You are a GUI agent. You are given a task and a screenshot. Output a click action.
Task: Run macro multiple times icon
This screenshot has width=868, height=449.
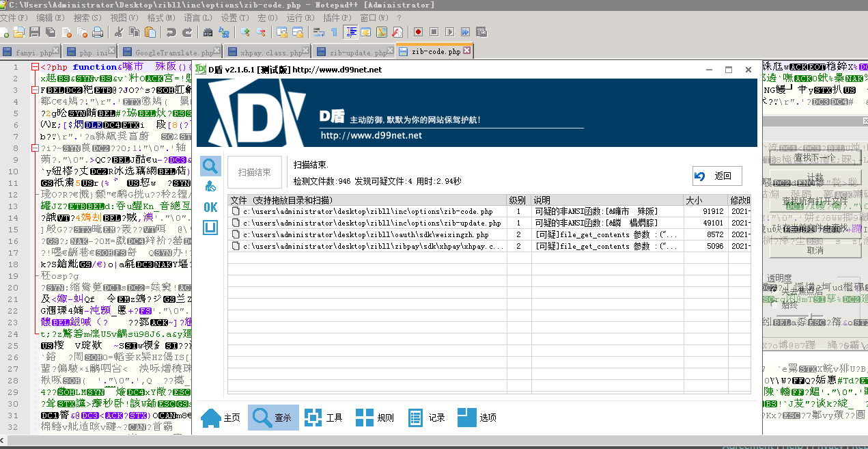point(465,32)
